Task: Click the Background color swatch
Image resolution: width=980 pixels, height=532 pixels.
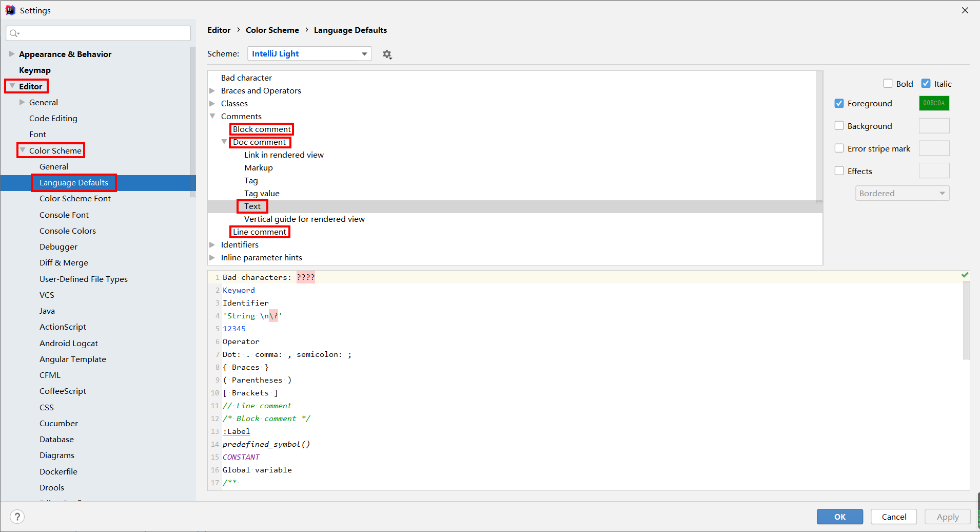Action: coord(934,126)
